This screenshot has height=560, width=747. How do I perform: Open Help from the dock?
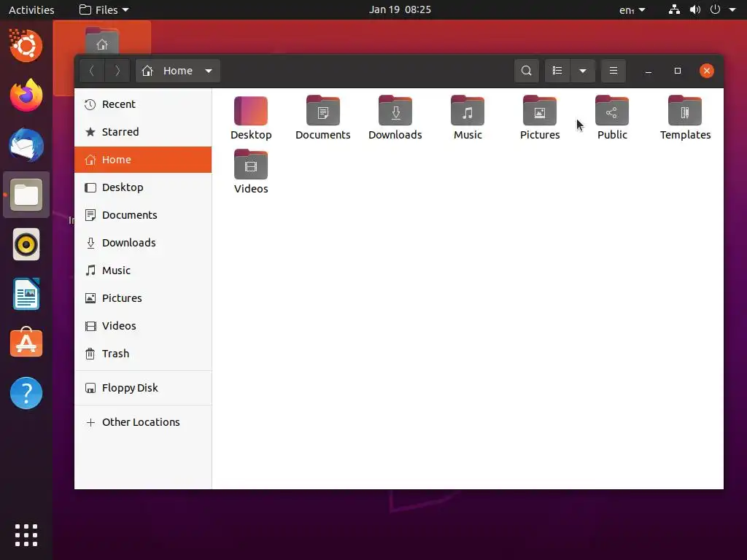tap(26, 393)
